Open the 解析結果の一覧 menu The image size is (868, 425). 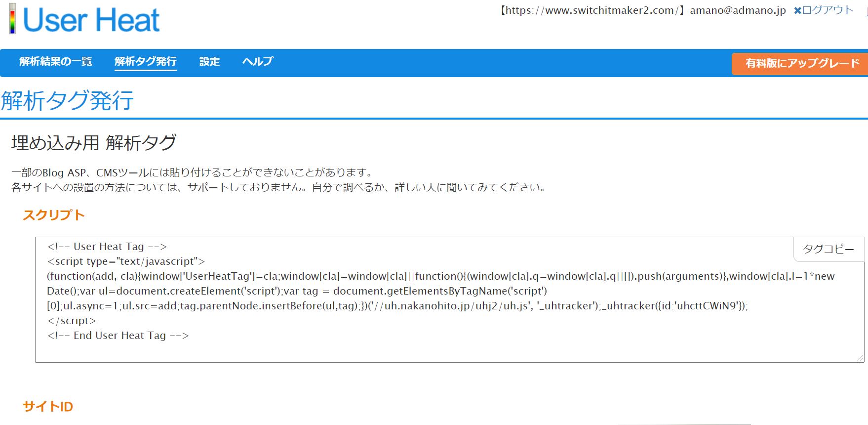coord(56,61)
